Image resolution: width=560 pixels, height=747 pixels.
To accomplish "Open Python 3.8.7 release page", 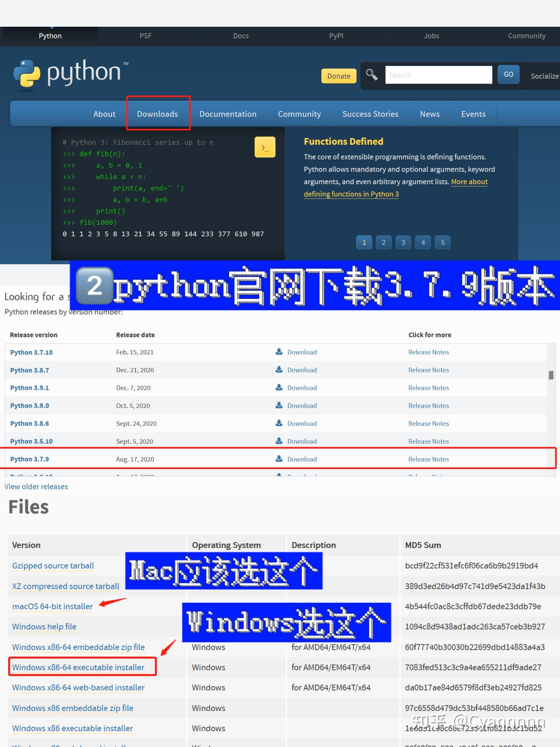I will (x=29, y=370).
